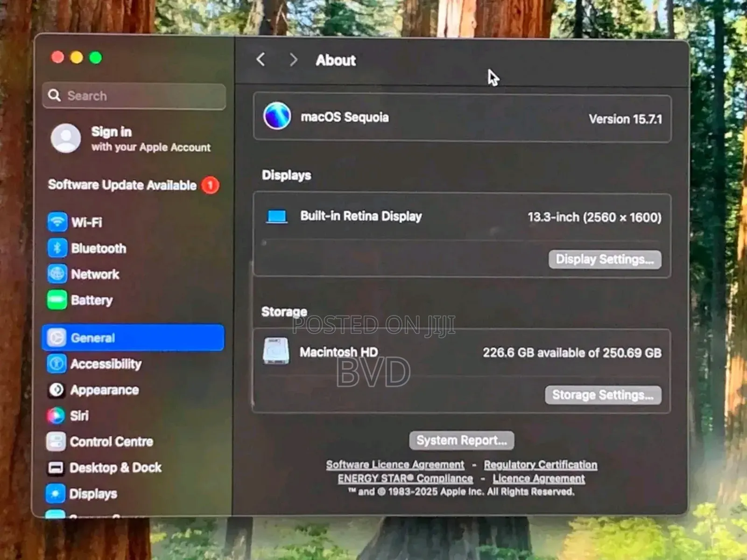Viewport: 747px width, 560px height.
Task: Click the Displays sidebar icon
Action: point(56,493)
